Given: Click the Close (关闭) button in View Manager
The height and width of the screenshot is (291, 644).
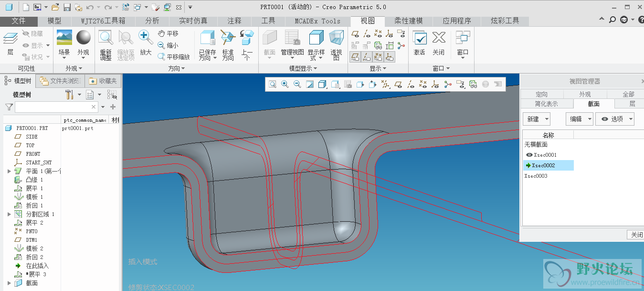Looking at the screenshot, I should [x=637, y=235].
